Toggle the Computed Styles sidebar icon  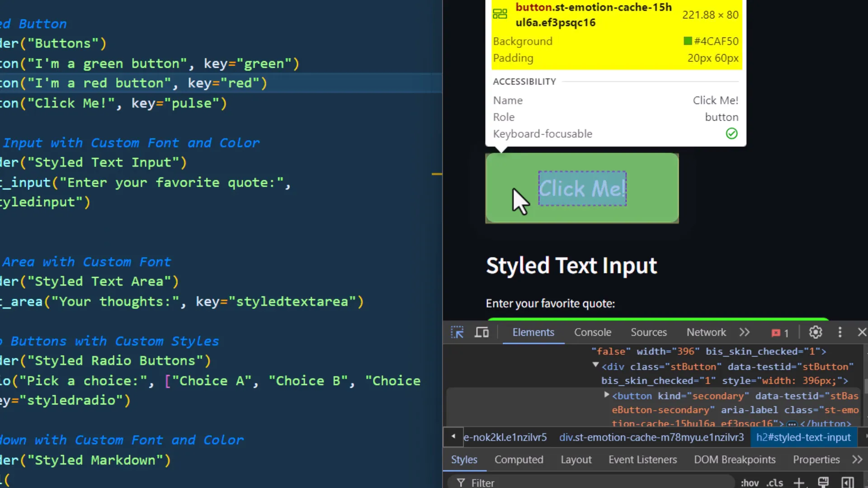click(847, 482)
